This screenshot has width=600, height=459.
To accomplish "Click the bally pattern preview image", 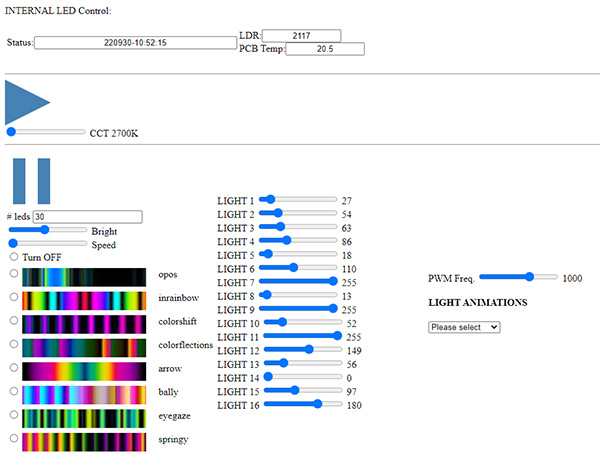I will [84, 393].
